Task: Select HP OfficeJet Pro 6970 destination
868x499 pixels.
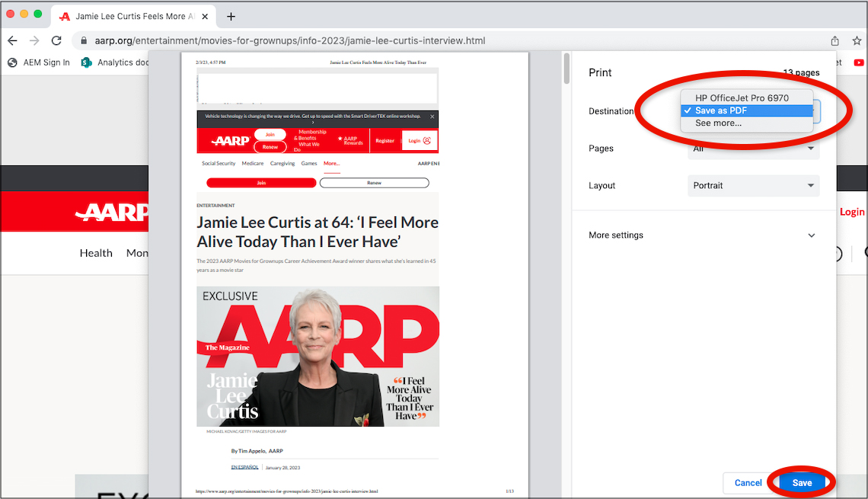Action: click(742, 98)
